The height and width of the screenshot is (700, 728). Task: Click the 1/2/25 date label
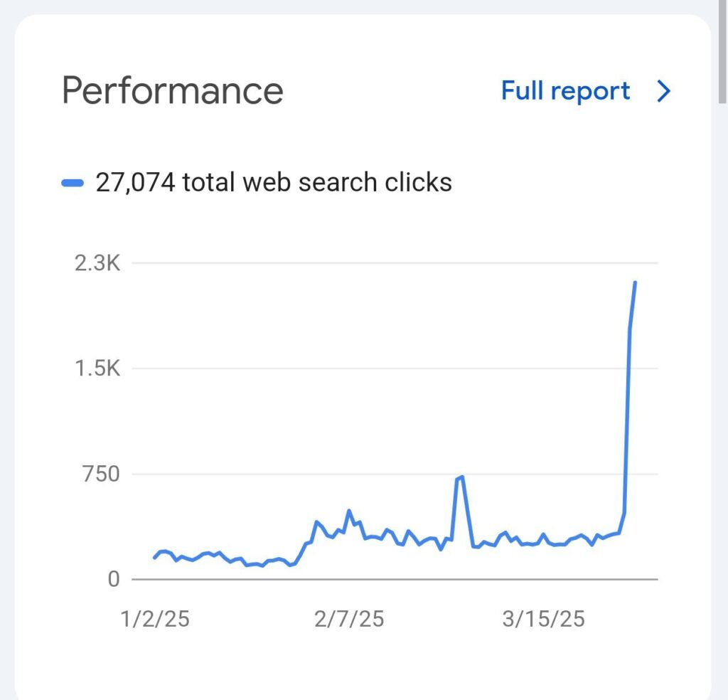point(155,618)
